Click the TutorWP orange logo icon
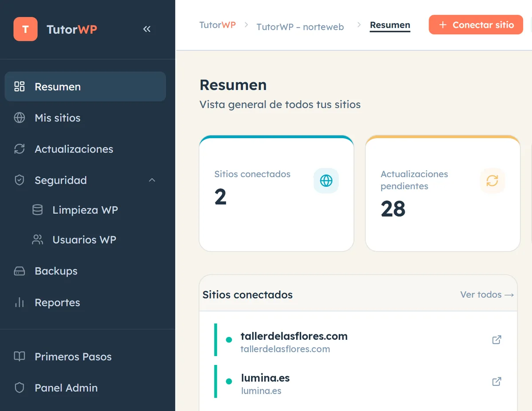This screenshot has width=532, height=411. pos(25,29)
